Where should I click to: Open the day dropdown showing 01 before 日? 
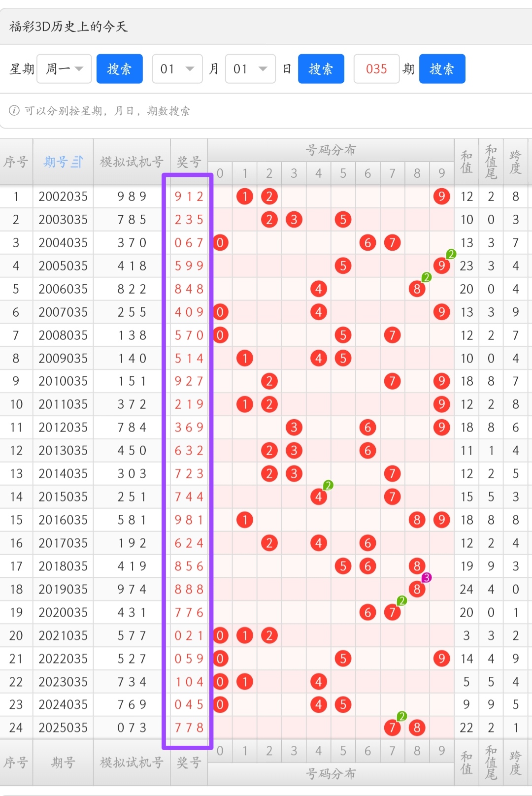pos(250,68)
